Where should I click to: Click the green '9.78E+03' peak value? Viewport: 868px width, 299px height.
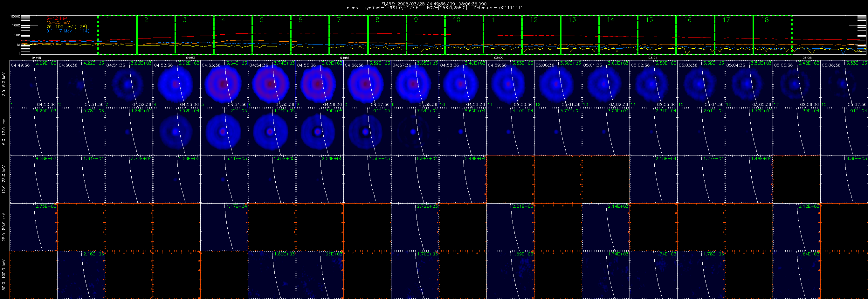pyautogui.click(x=94, y=111)
